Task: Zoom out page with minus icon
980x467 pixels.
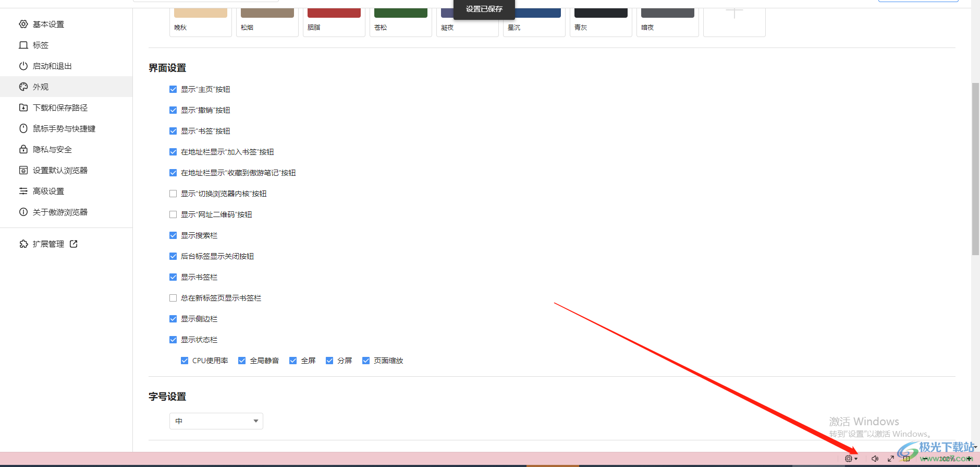Action: [x=925, y=459]
